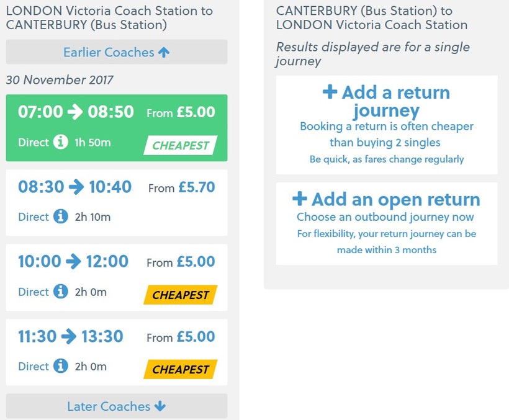Image resolution: width=509 pixels, height=420 pixels.
Task: Select the 07:00 to 08:50 coach
Action: [x=116, y=127]
